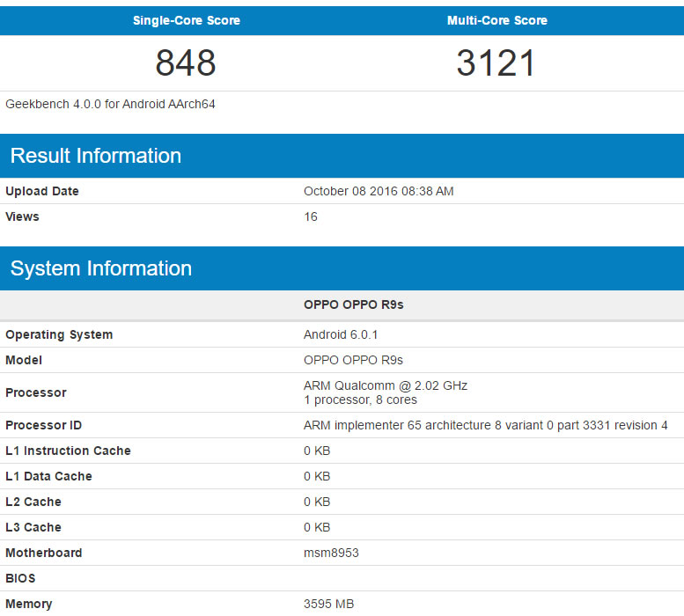Click the Single-Core Score header

pyautogui.click(x=186, y=20)
